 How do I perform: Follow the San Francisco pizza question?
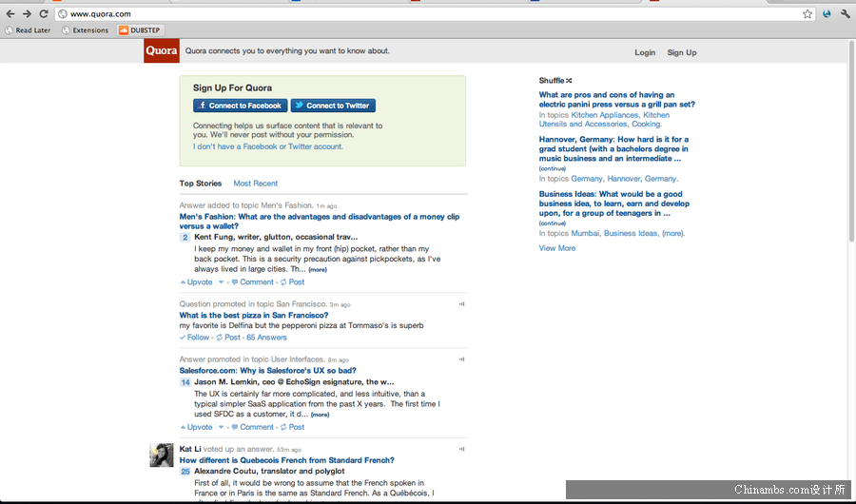click(x=194, y=338)
